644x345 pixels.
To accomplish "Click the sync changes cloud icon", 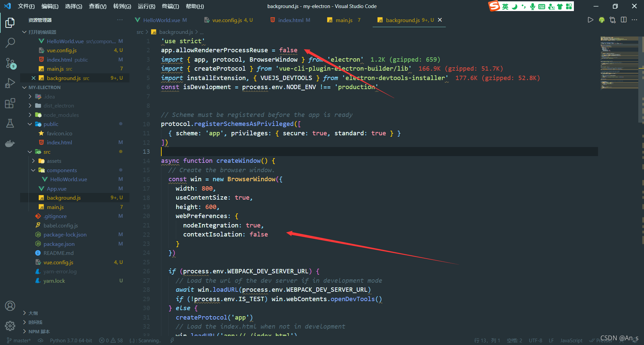I will pyautogui.click(x=41, y=340).
